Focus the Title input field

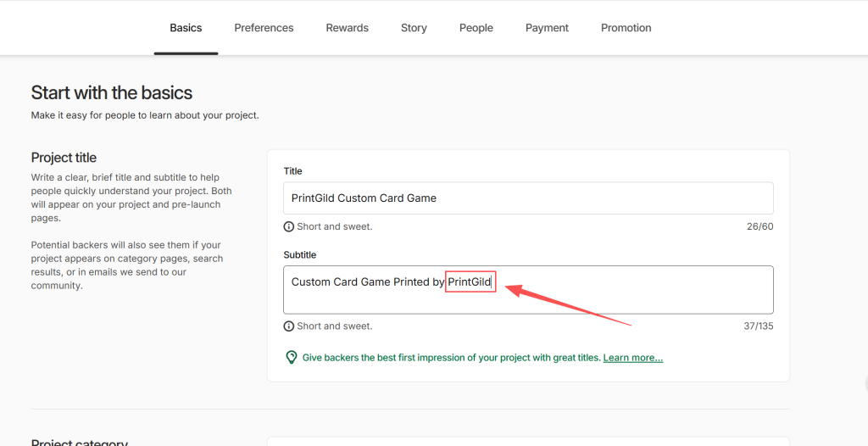click(x=528, y=198)
